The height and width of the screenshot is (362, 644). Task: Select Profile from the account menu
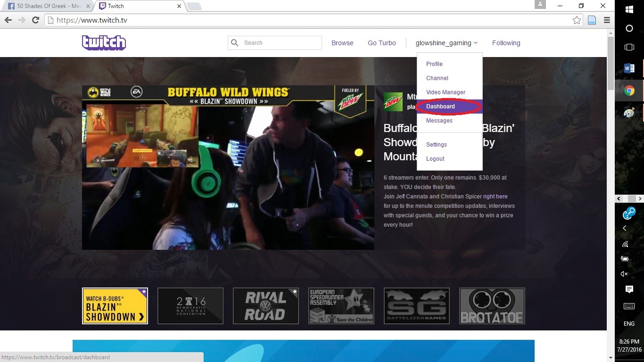[434, 64]
